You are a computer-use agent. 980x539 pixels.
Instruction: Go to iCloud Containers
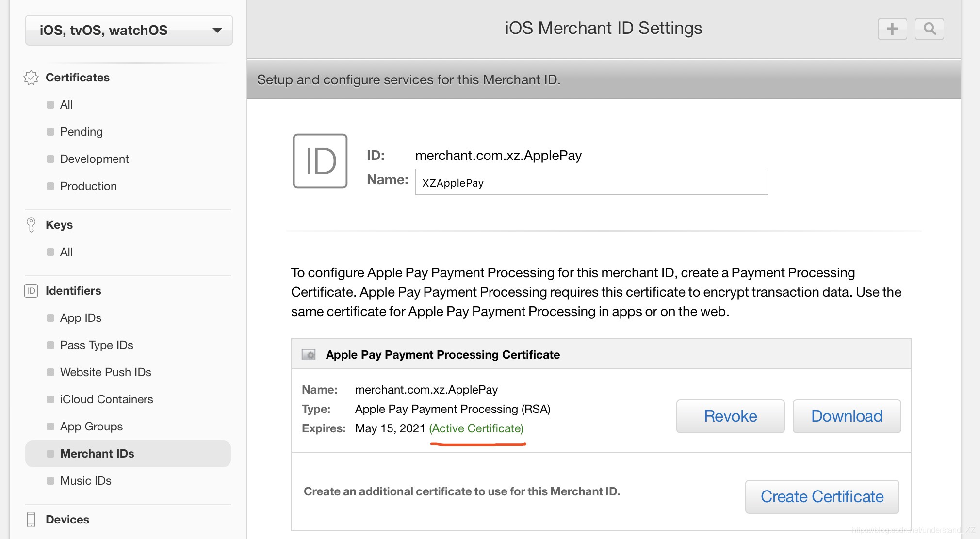coord(106,399)
